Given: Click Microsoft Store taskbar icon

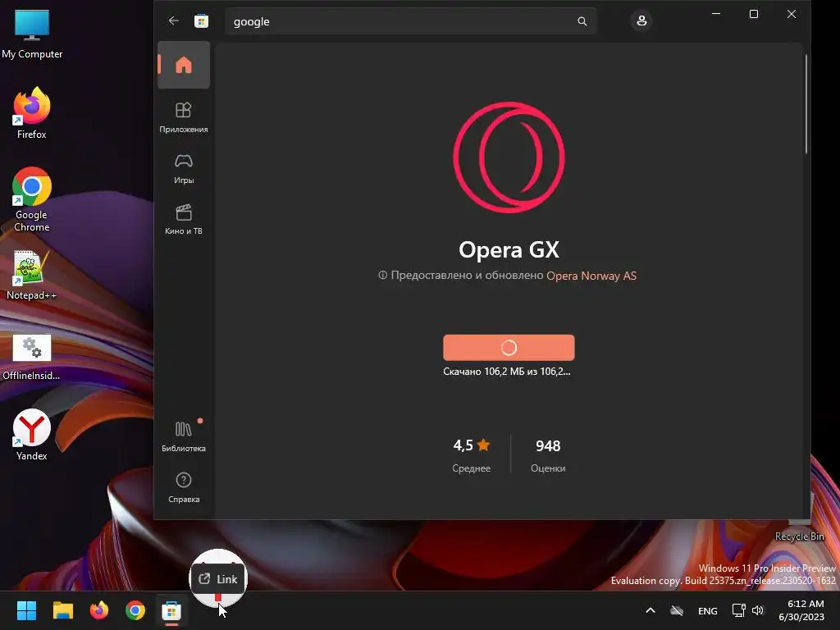Looking at the screenshot, I should coord(171,610).
